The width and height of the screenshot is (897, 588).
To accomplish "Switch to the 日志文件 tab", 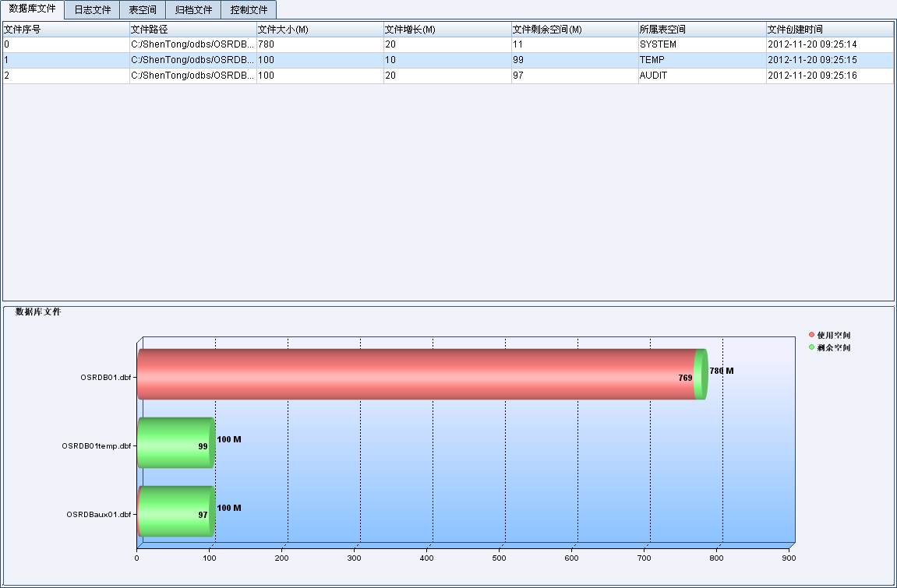I will (x=93, y=10).
